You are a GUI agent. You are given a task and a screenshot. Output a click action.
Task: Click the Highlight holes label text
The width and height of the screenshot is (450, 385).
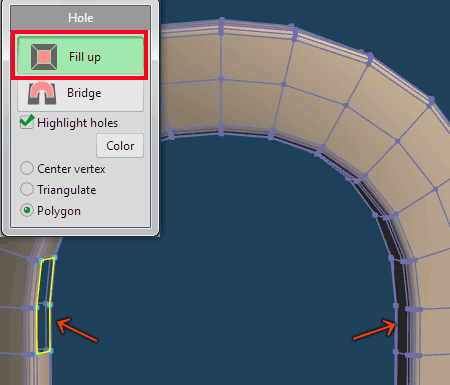(78, 123)
